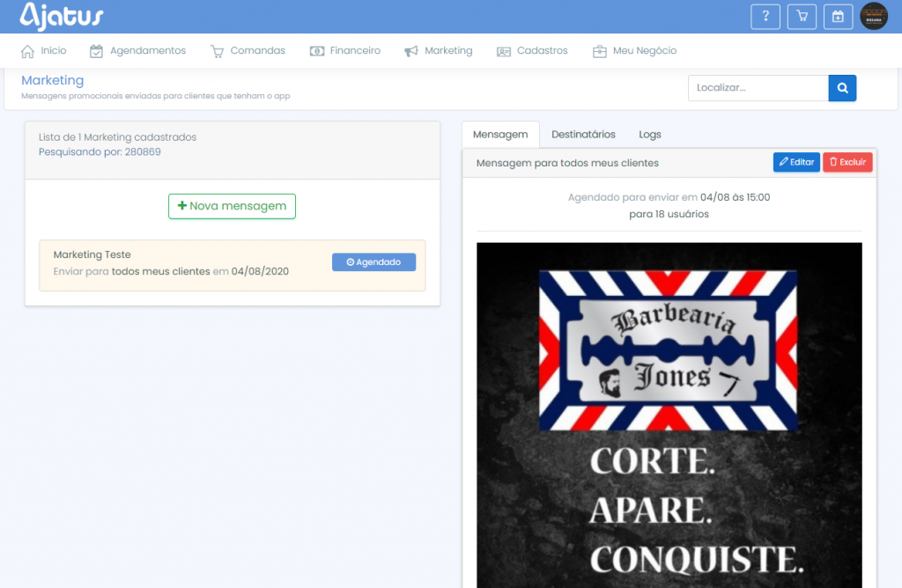Click the briefcase icon beside Meu Negócio

pyautogui.click(x=599, y=51)
